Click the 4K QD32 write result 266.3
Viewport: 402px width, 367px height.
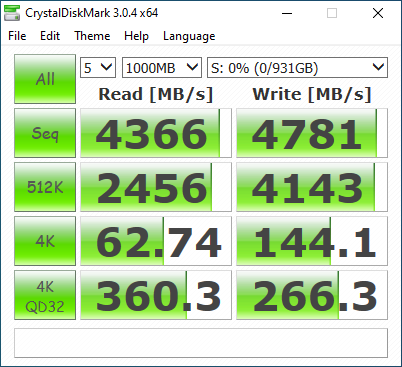coord(312,295)
